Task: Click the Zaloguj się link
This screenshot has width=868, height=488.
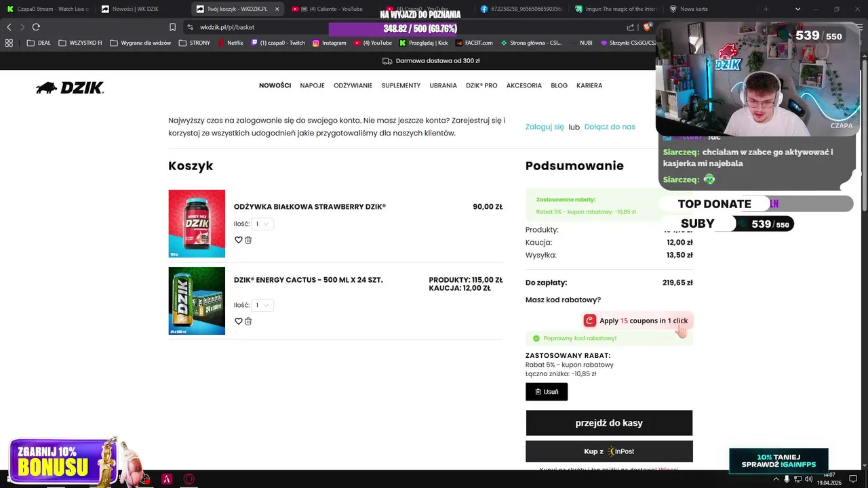Action: (x=545, y=127)
